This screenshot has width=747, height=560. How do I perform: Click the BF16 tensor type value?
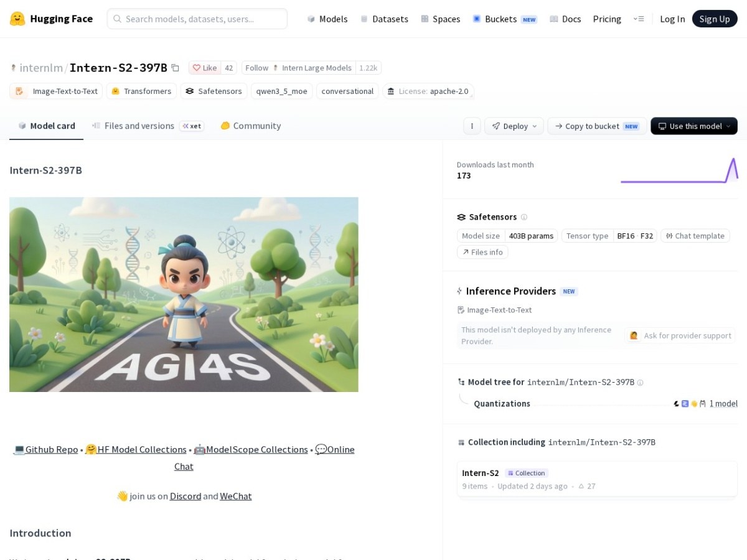point(626,236)
